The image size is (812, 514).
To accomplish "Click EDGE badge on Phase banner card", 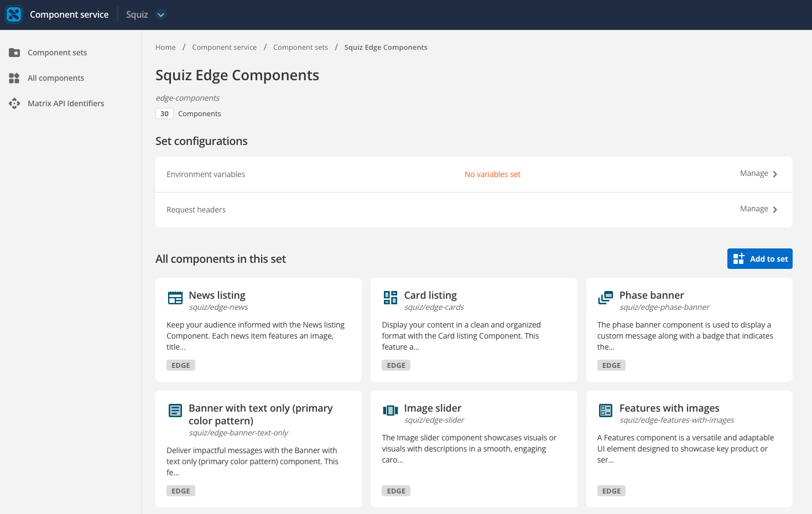I will (611, 365).
